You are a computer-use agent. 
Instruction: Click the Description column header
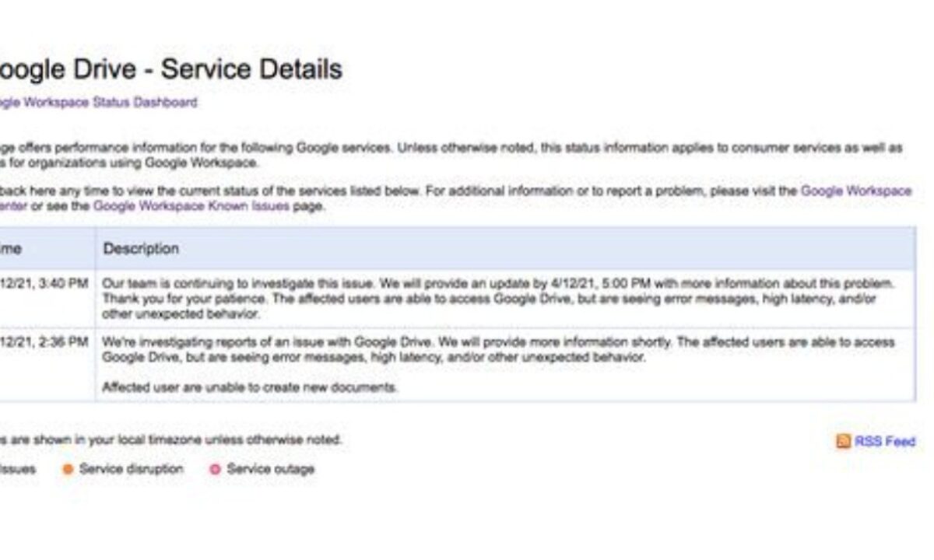141,249
